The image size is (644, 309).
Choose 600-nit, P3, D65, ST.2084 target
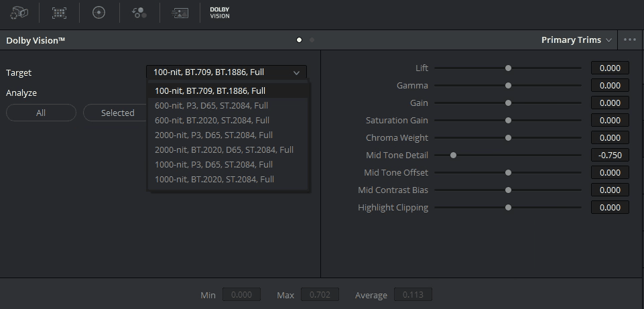click(228, 106)
